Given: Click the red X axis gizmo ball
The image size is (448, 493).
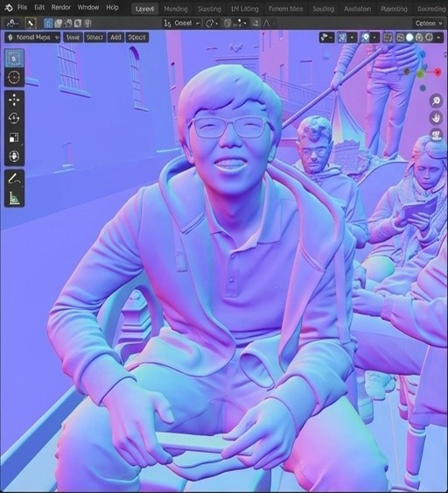Looking at the screenshot, I should 437,73.
